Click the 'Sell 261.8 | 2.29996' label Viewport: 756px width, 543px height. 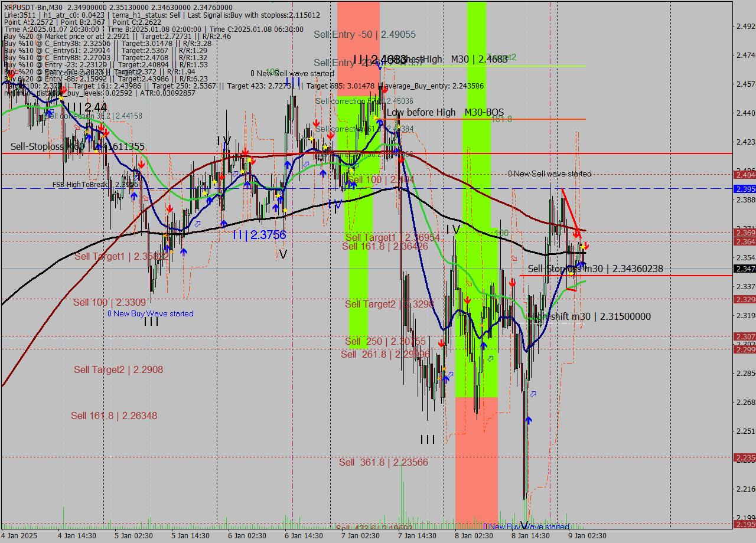coord(385,354)
